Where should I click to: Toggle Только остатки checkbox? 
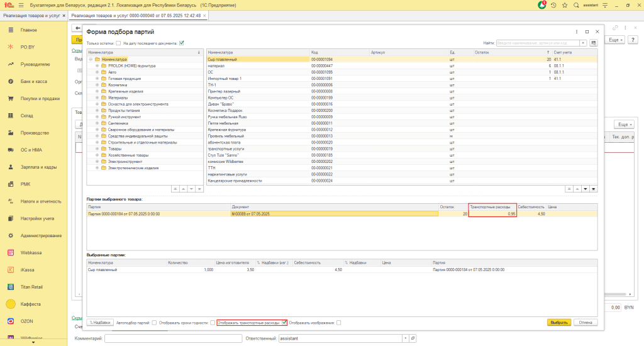118,43
